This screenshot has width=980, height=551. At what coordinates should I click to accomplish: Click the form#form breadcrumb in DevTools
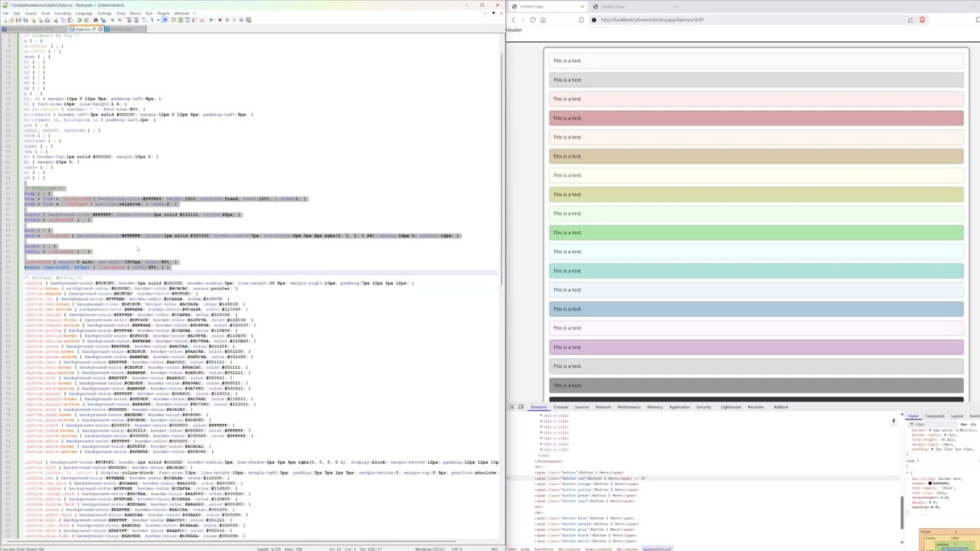[x=544, y=549]
